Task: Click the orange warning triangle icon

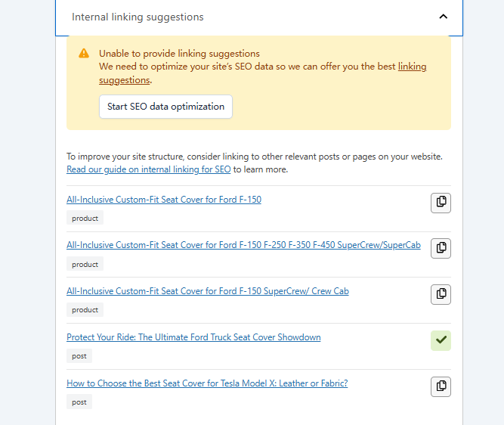Action: (83, 54)
